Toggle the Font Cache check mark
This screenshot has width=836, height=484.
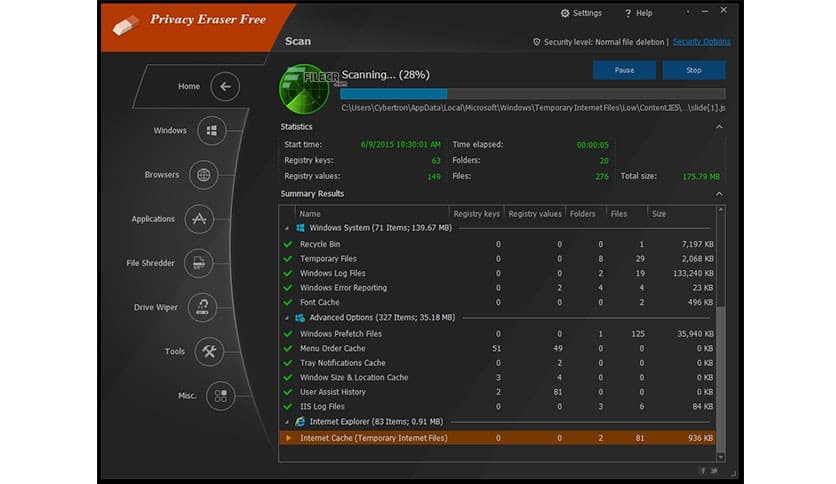[288, 302]
